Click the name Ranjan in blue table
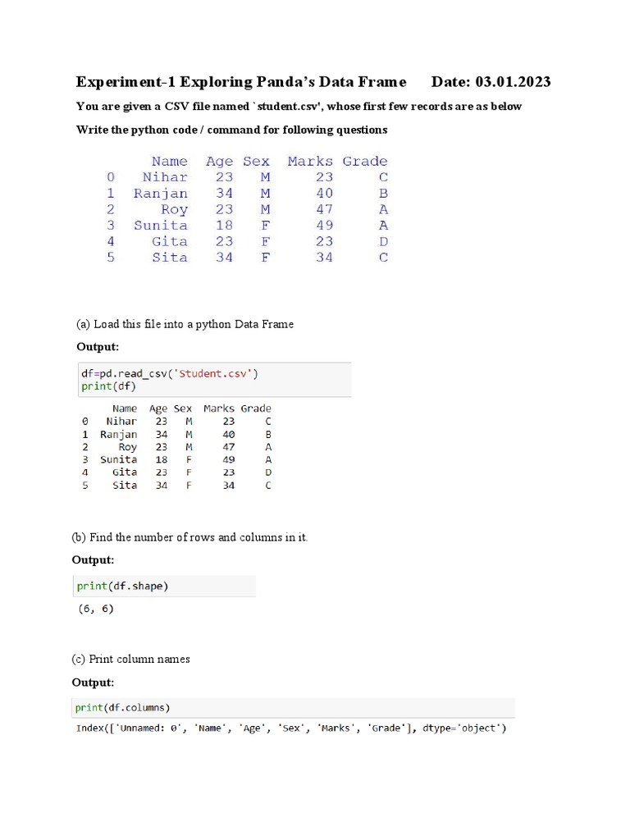The height and width of the screenshot is (840, 630). point(161,194)
